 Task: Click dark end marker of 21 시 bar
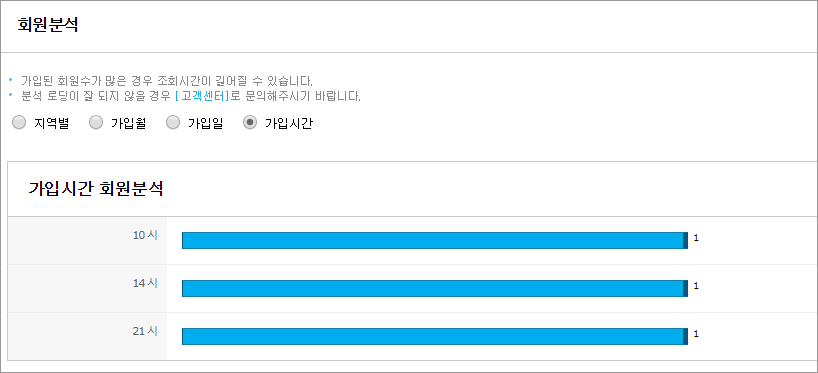coord(685,336)
